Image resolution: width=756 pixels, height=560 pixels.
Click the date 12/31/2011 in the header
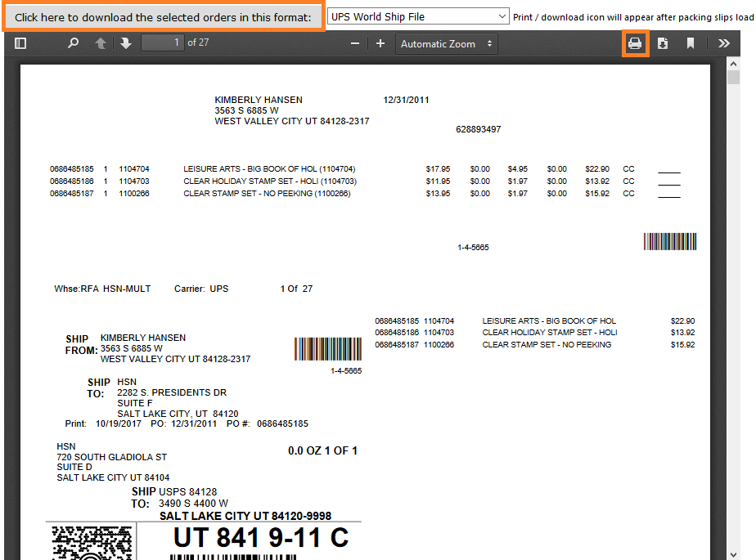(406, 100)
